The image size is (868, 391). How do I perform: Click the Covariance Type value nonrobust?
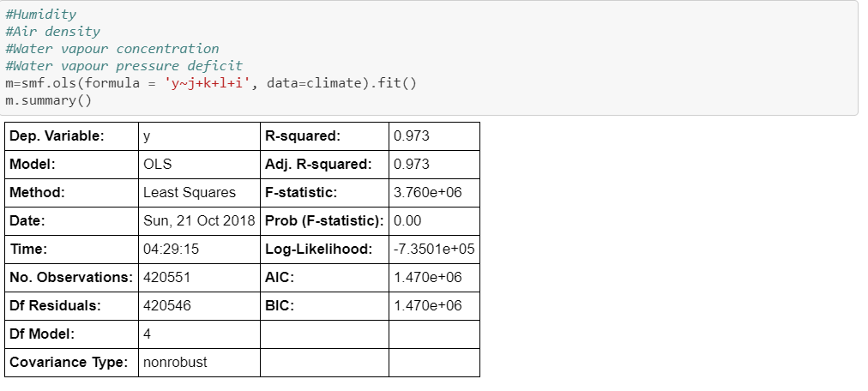pos(175,363)
